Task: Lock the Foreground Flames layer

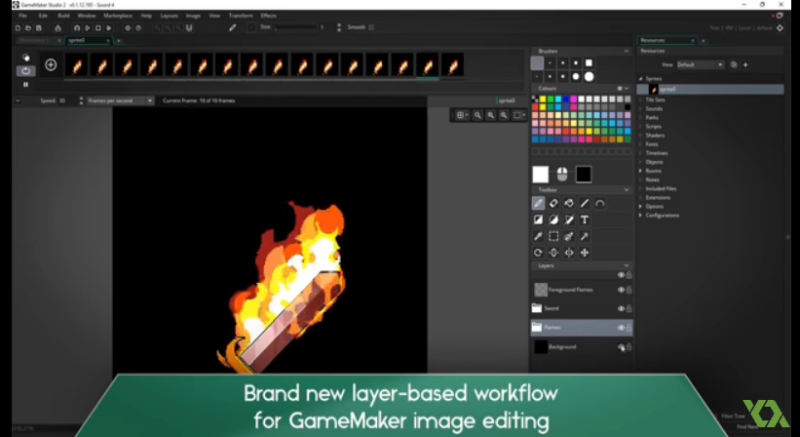Action: (629, 290)
